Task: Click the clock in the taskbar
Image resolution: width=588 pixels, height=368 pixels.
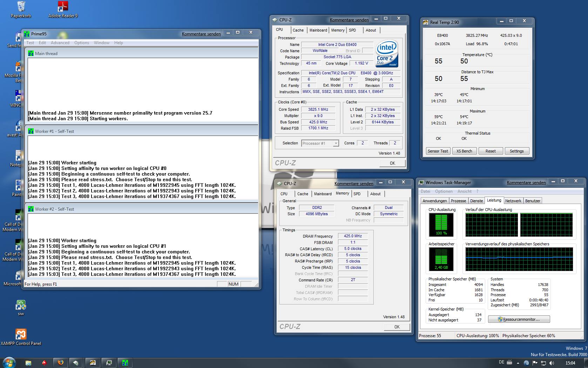Action: 570,363
